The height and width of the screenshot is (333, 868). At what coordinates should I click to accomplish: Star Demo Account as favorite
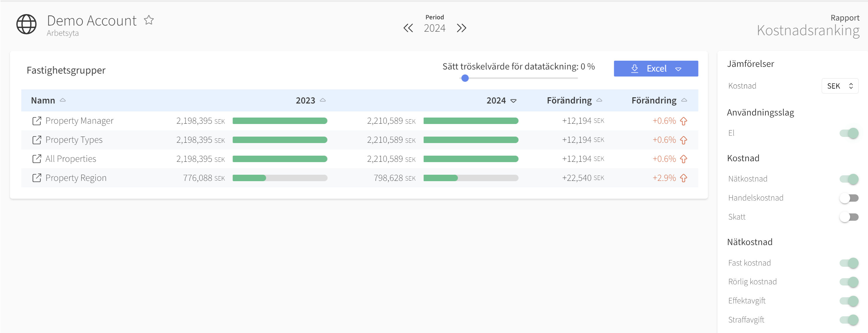coord(148,20)
